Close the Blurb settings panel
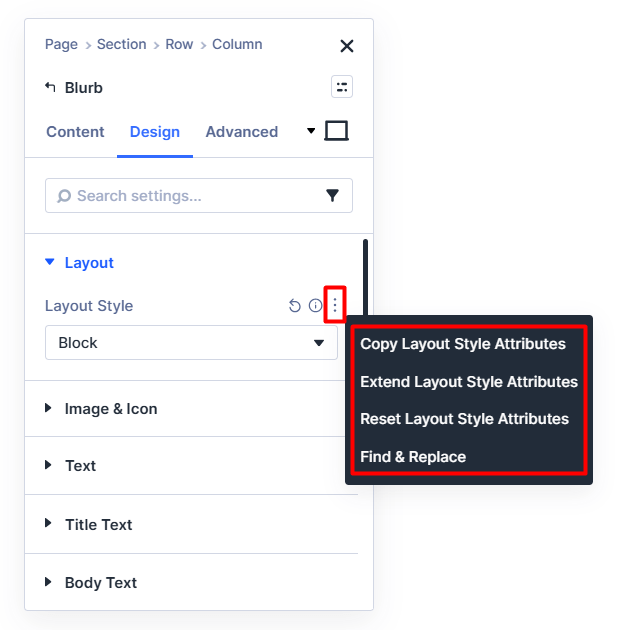The height and width of the screenshot is (630, 620). pyautogui.click(x=347, y=45)
